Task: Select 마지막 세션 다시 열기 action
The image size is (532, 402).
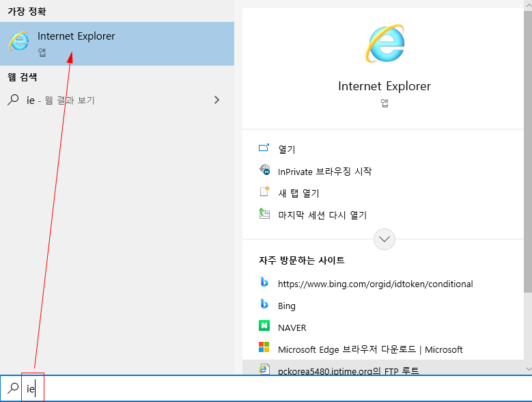Action: pyautogui.click(x=322, y=215)
